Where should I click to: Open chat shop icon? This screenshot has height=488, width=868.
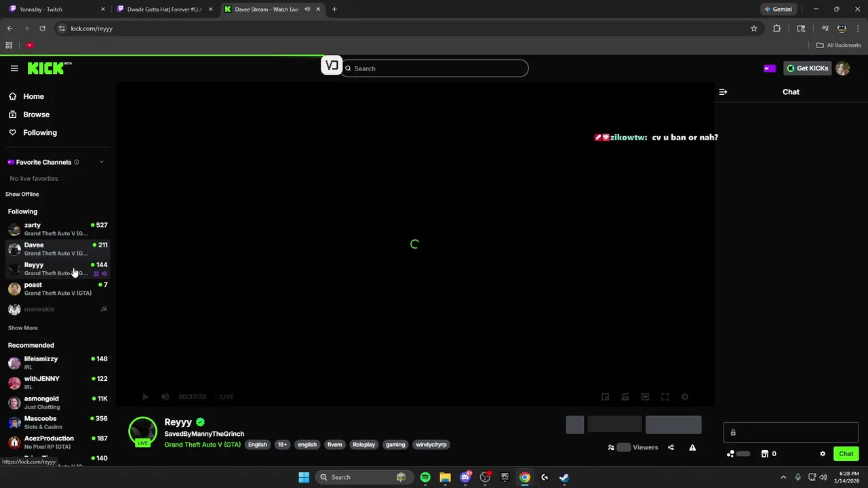click(x=764, y=454)
